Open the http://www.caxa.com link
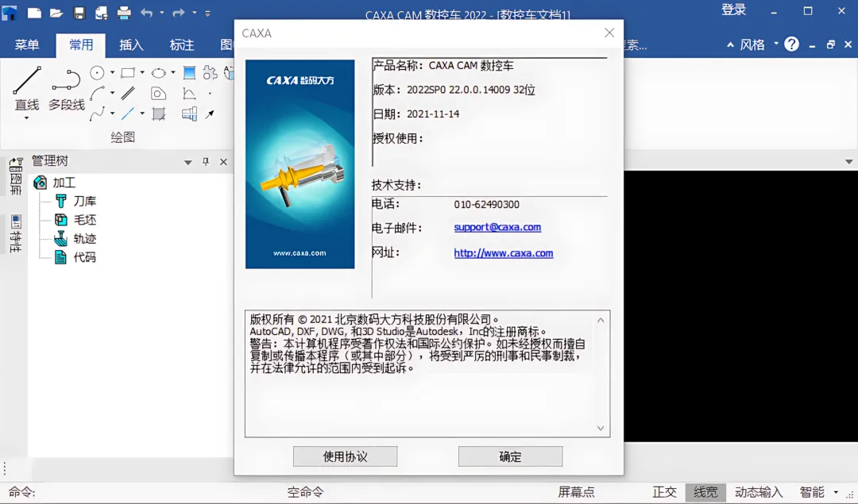The height and width of the screenshot is (504, 858). [504, 253]
